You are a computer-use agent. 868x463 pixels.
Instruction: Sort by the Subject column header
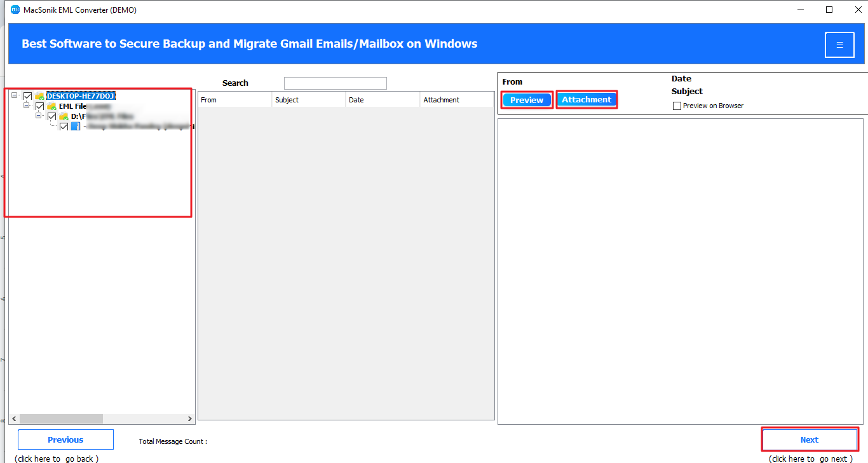click(x=309, y=100)
